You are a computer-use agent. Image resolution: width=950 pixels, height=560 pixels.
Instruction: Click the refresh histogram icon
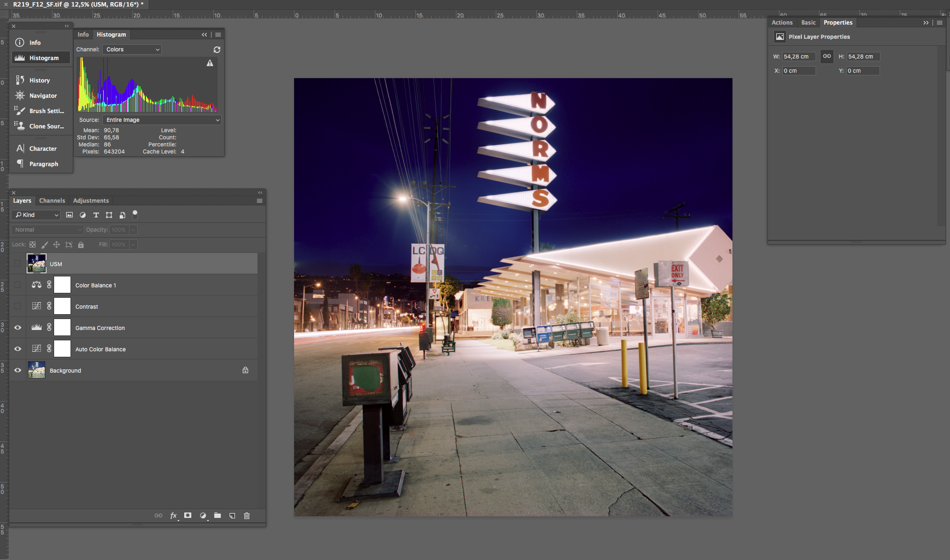(216, 49)
